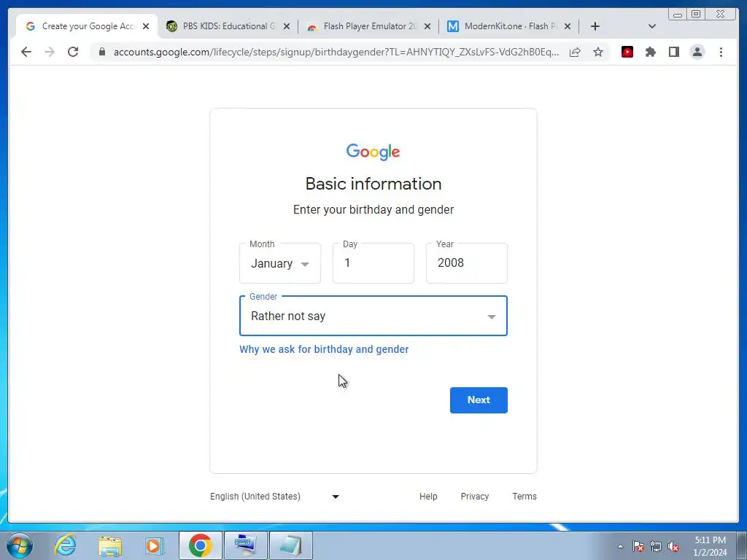
Task: Share this page via the share icon
Action: coord(575,52)
